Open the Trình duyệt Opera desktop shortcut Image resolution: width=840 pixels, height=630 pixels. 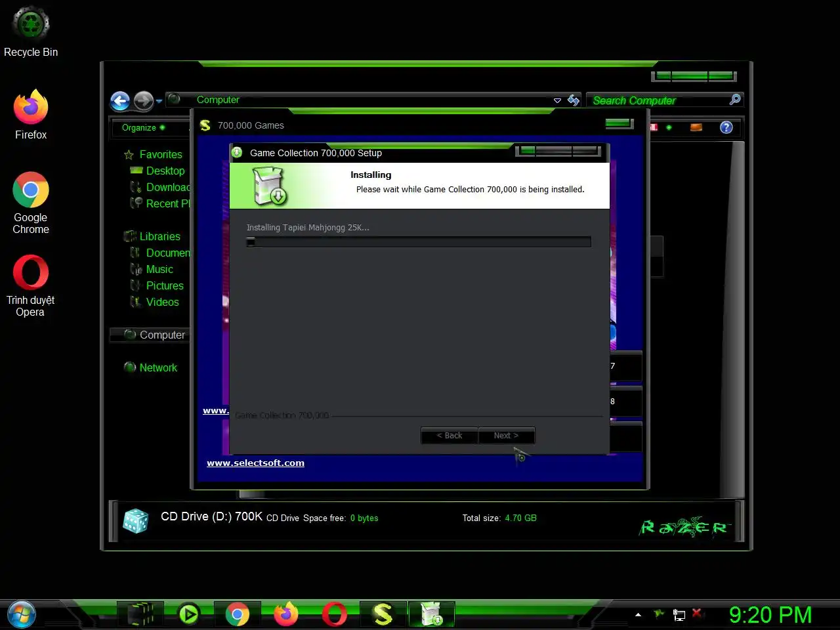tap(31, 286)
